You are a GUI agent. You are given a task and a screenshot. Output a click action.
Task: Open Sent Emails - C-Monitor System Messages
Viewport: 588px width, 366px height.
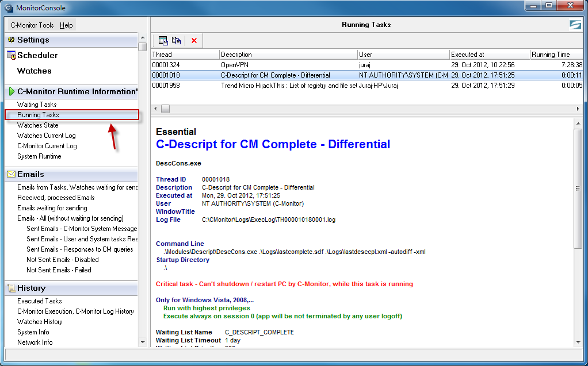coord(82,229)
